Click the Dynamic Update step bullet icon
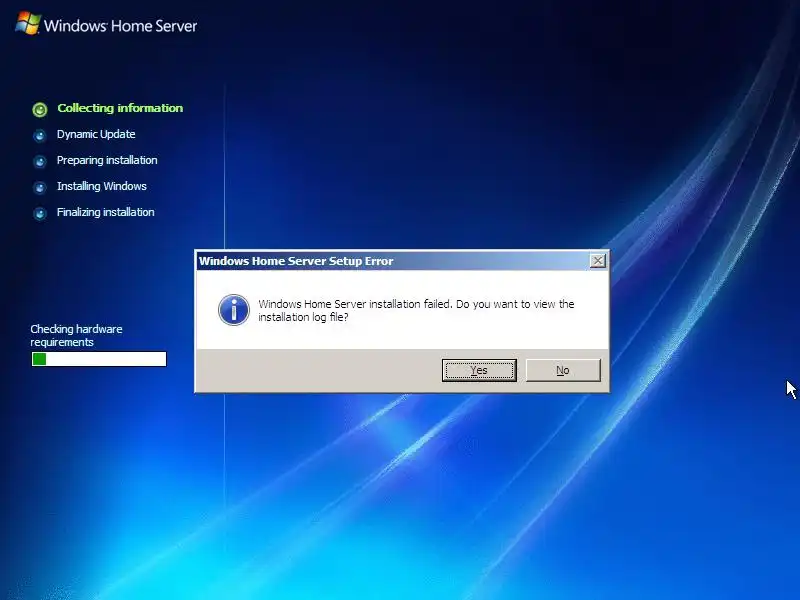Image resolution: width=800 pixels, height=600 pixels. [x=40, y=136]
